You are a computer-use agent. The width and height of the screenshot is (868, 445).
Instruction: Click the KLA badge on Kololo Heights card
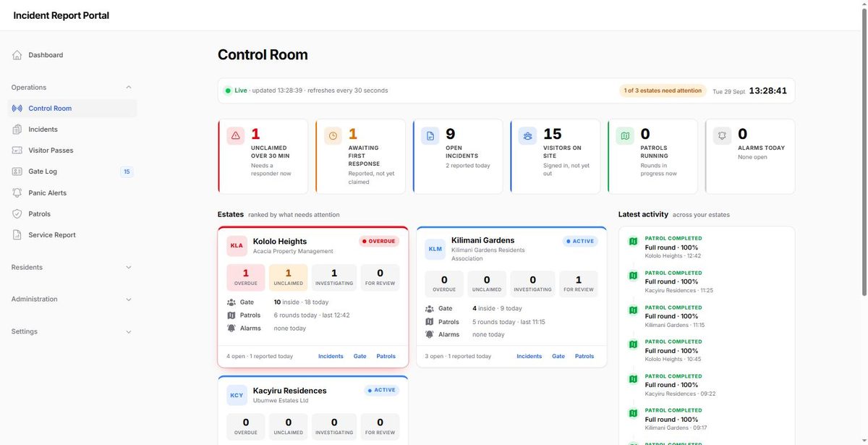point(237,246)
